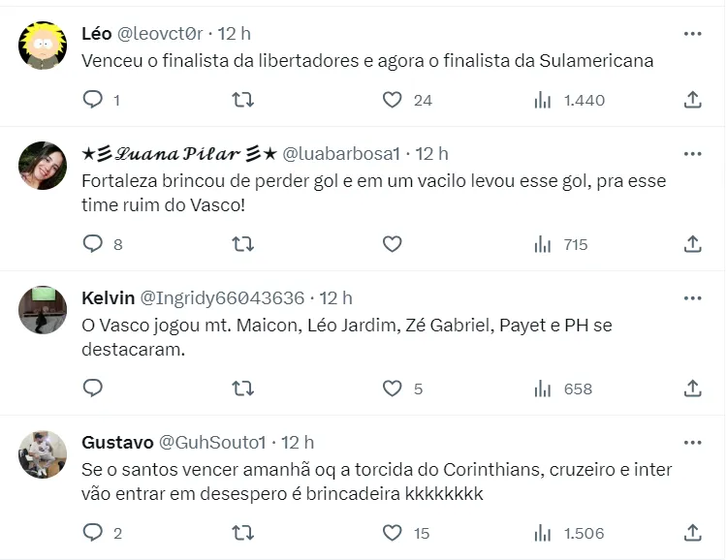View analytics for Léo's tweet (1.440)

[x=543, y=100]
